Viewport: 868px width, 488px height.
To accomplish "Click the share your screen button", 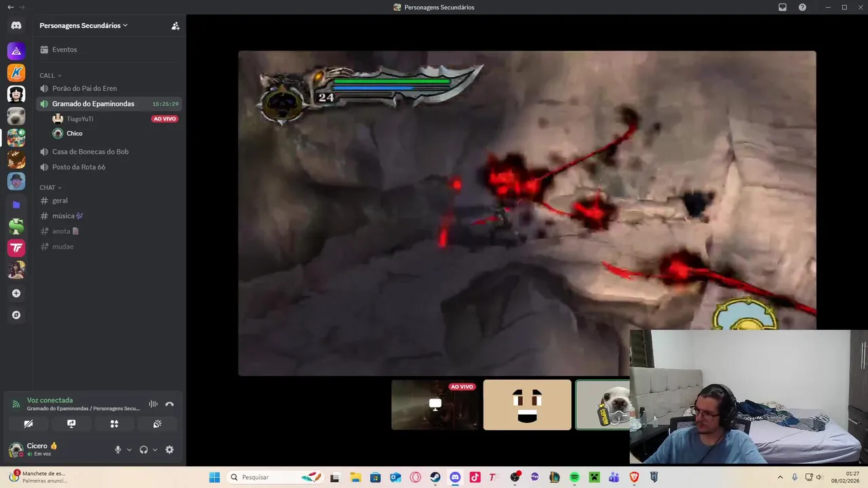I will pyautogui.click(x=71, y=424).
